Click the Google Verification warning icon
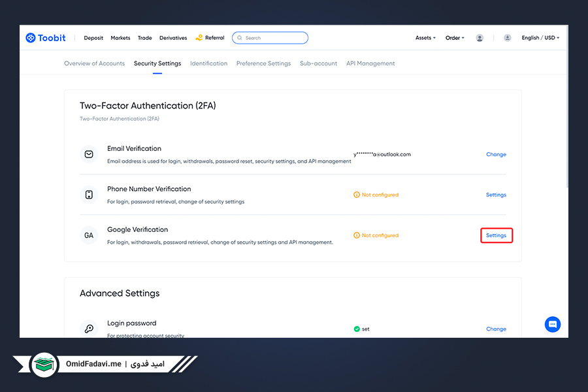588x392 pixels. coord(356,235)
